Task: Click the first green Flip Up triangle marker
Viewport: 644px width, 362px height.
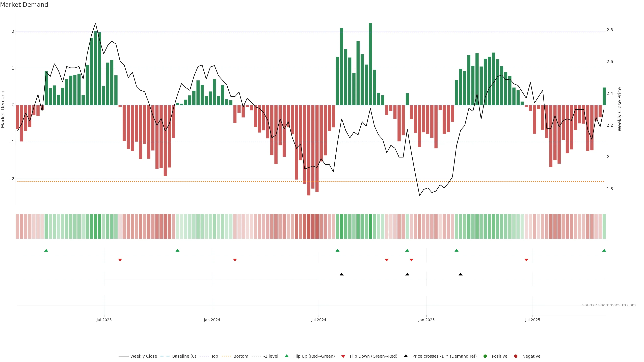Action: [46, 250]
